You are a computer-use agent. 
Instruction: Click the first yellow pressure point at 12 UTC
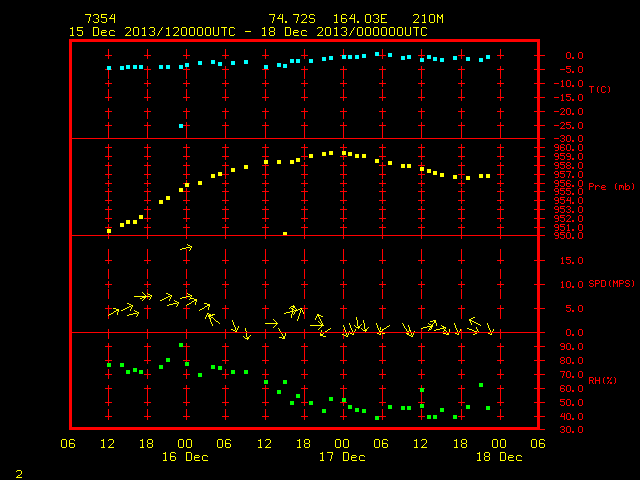[x=109, y=231]
